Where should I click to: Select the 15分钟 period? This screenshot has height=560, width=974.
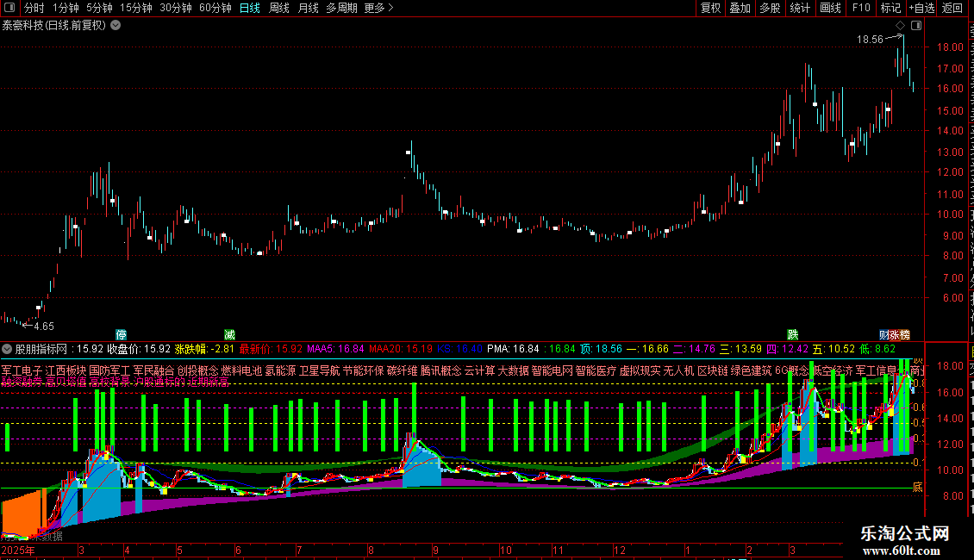(136, 8)
